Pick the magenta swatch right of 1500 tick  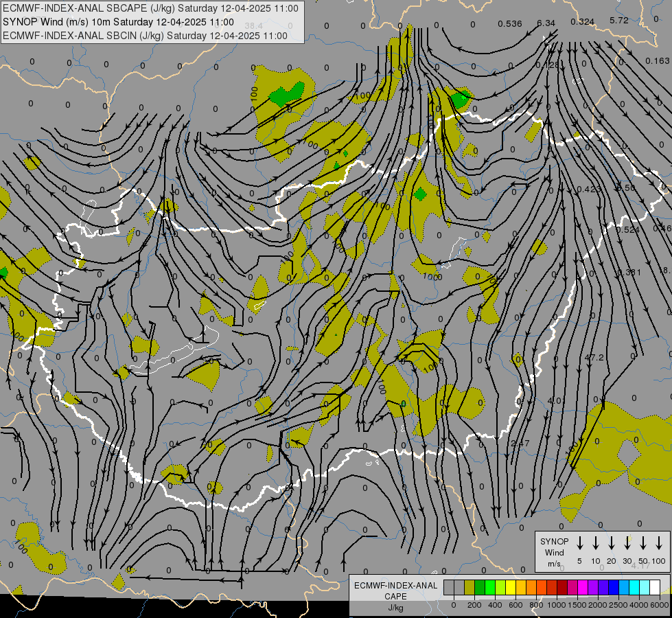[x=583, y=587]
